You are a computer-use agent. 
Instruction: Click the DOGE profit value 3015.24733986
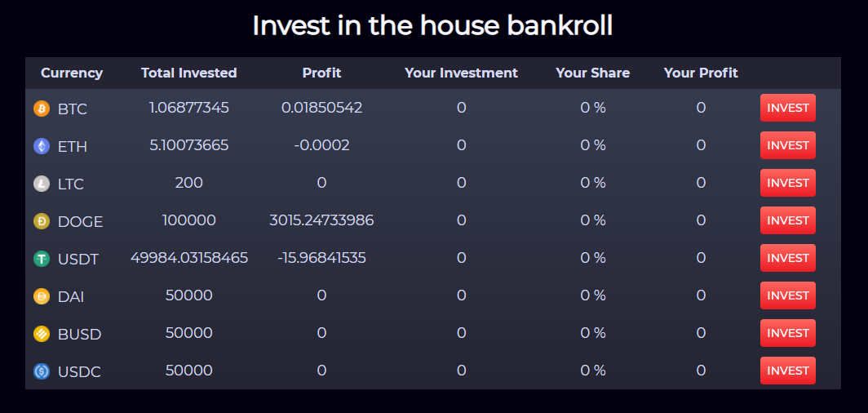point(321,220)
